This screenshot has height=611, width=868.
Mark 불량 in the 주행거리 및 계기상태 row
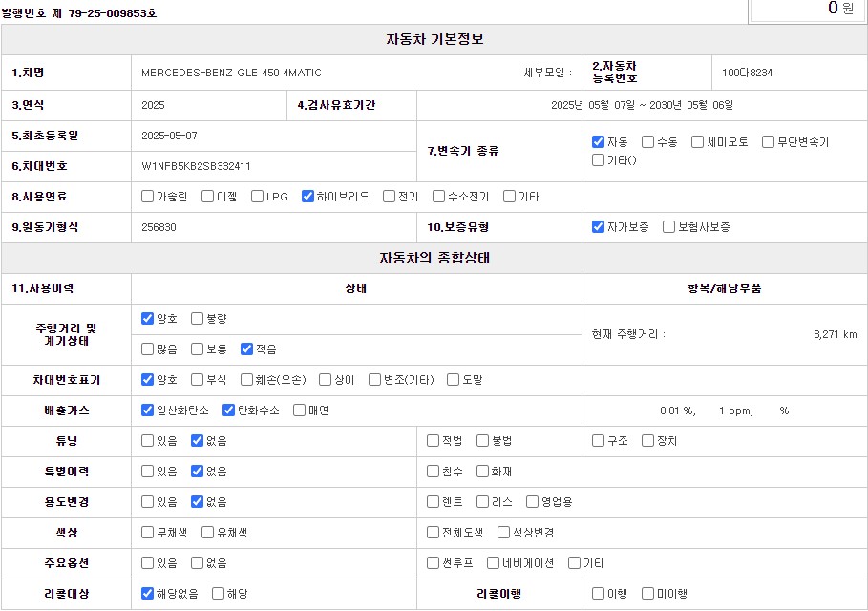pyautogui.click(x=197, y=318)
